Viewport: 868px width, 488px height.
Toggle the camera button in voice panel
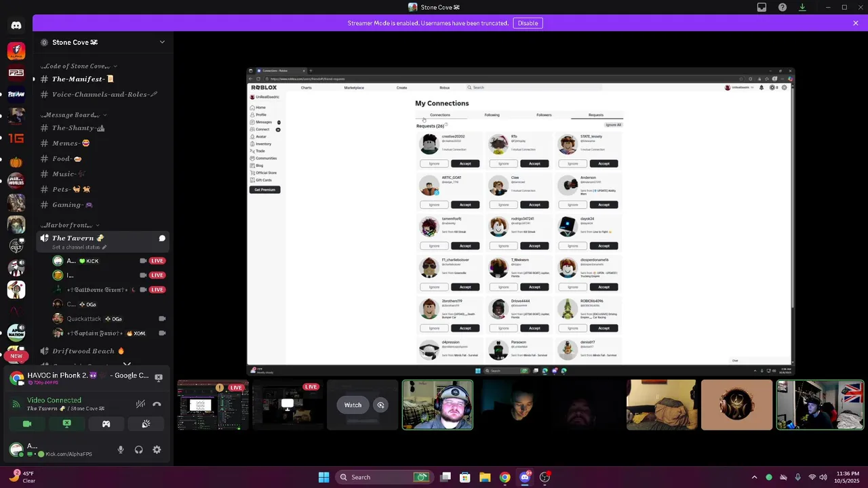(x=27, y=424)
